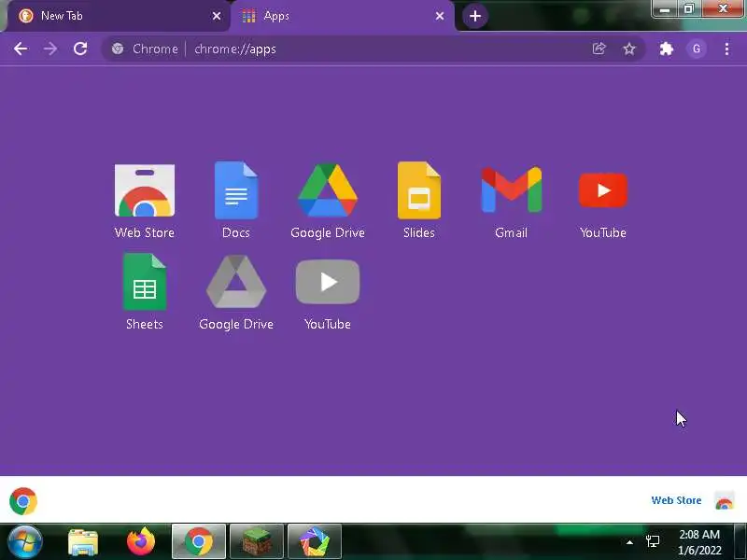Open the clock showing 2:08 AM

pos(699,542)
